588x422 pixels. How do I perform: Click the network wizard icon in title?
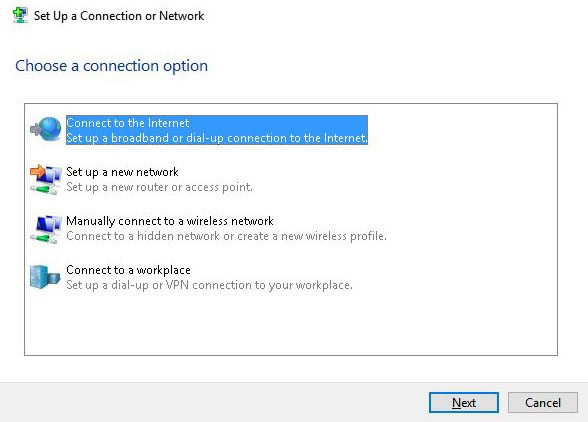click(20, 15)
